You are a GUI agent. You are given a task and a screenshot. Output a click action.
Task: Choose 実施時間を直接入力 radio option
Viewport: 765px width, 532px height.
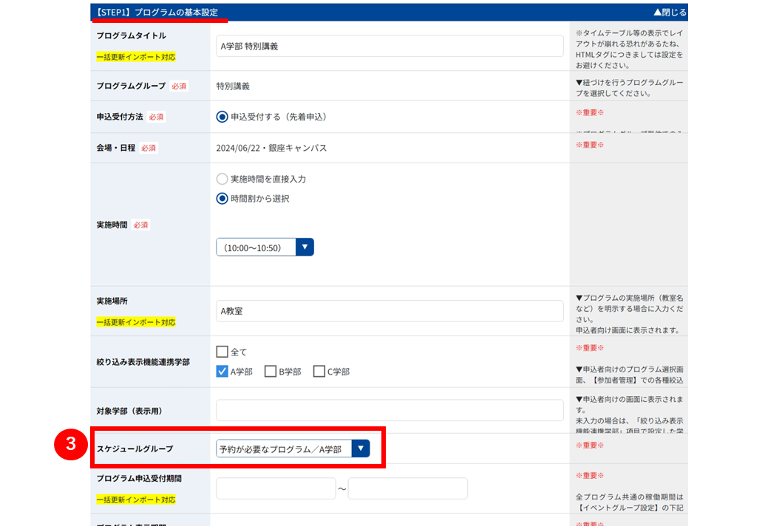[222, 179]
